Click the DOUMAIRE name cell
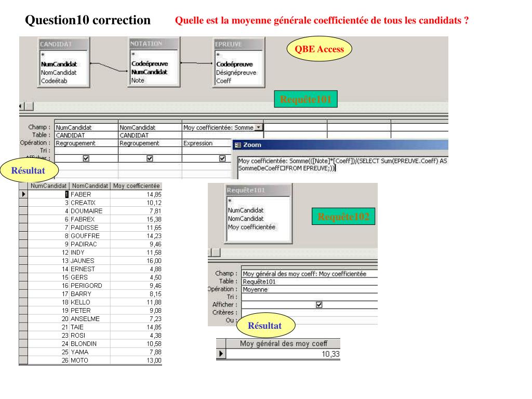Screen dimensions: 532x399 (90, 211)
